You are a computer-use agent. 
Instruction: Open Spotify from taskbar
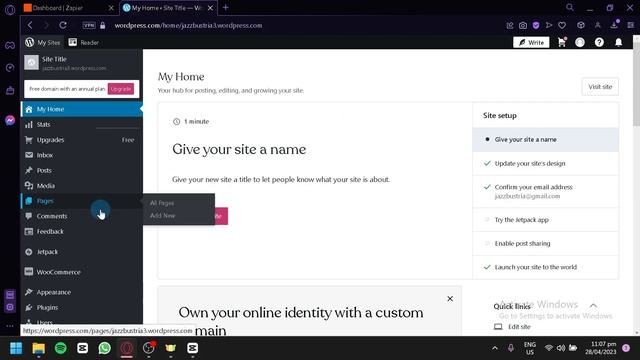click(x=61, y=348)
